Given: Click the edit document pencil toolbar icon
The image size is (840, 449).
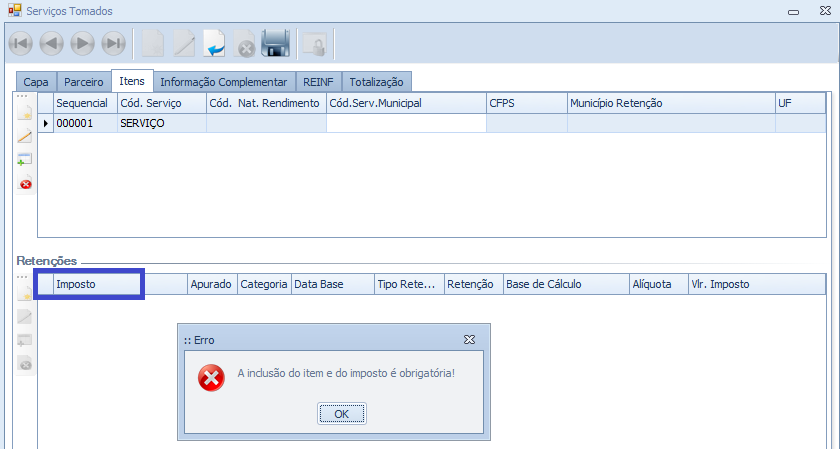Looking at the screenshot, I should [x=184, y=43].
